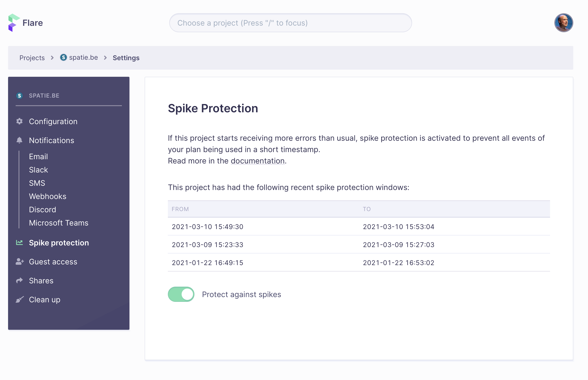Open Slack notification settings
The height and width of the screenshot is (380, 588).
pos(38,170)
